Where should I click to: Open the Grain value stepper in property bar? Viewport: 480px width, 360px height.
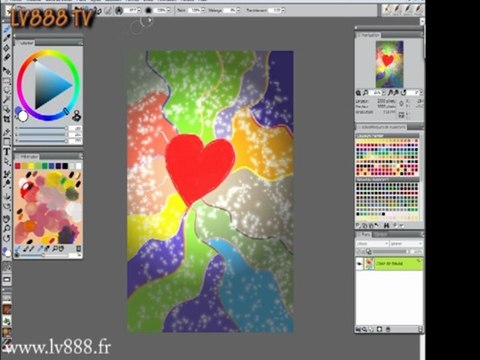click(204, 10)
